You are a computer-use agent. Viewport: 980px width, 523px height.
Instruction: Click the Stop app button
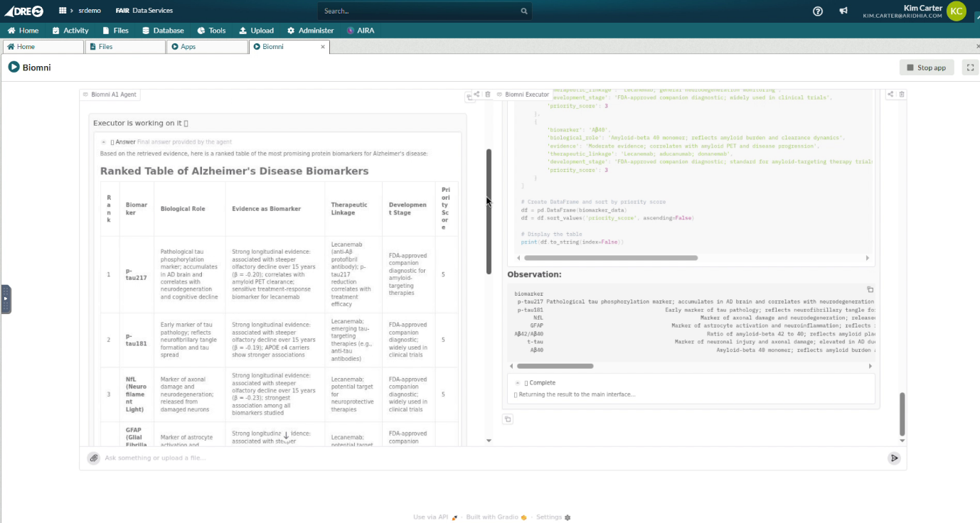coord(926,68)
